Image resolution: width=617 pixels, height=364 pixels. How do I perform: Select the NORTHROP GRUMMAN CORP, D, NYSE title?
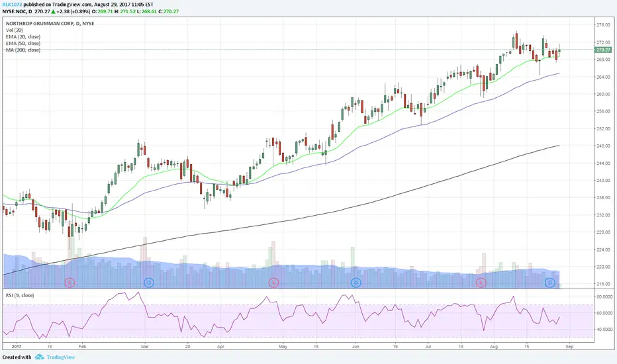(x=50, y=24)
